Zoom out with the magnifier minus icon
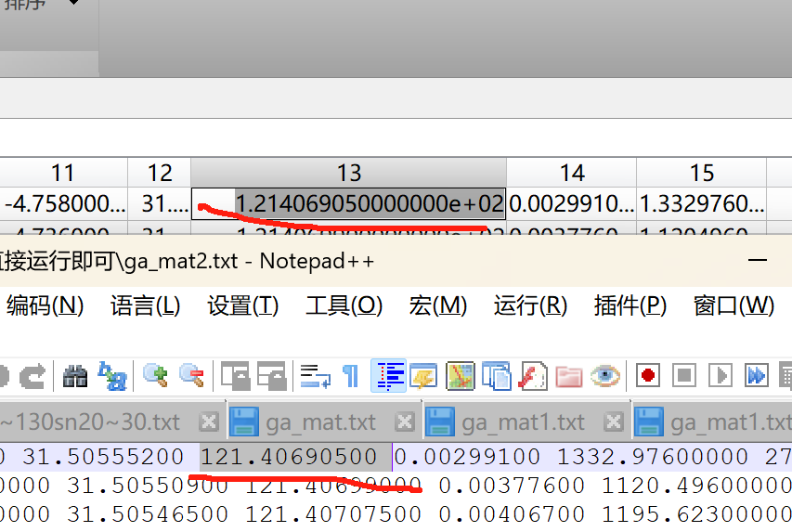 [x=192, y=375]
